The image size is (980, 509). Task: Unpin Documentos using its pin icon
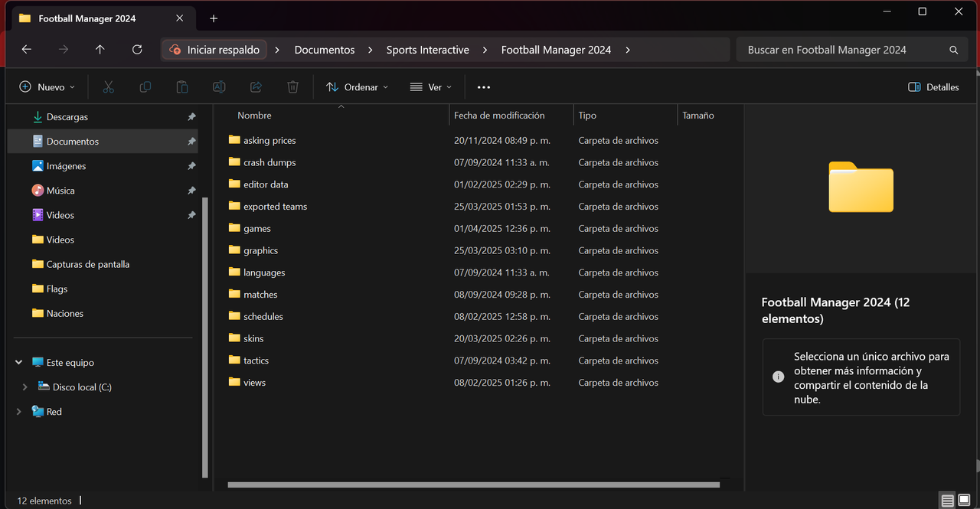click(x=191, y=142)
